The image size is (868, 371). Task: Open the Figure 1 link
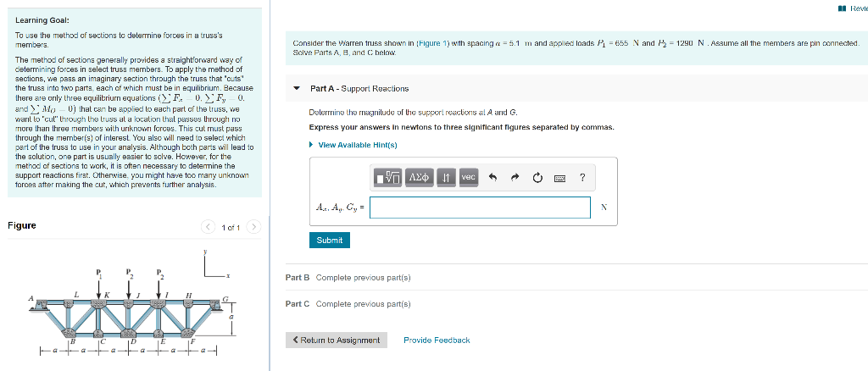pyautogui.click(x=432, y=43)
